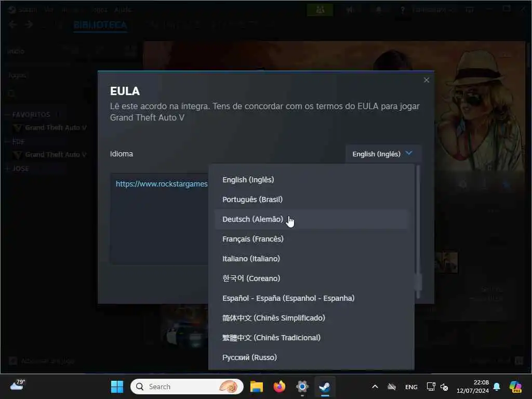Choose Português (Brasil) language
Image resolution: width=532 pixels, height=399 pixels.
pos(311,199)
